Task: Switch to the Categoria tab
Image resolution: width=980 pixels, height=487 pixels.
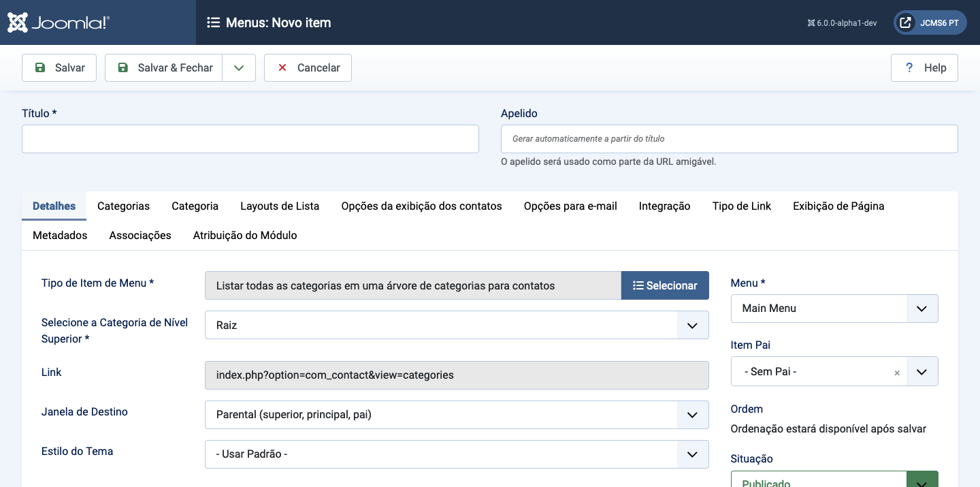Action: click(195, 206)
